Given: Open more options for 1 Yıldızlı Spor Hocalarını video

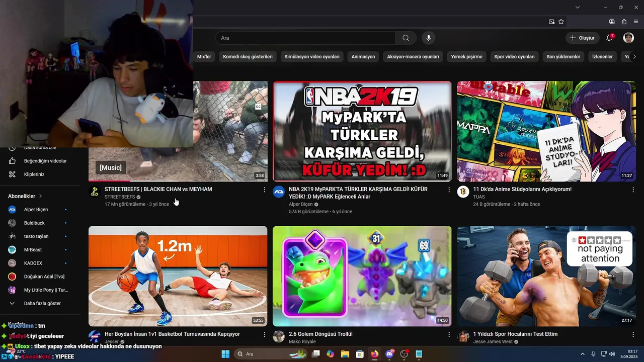Looking at the screenshot, I should tap(633, 334).
